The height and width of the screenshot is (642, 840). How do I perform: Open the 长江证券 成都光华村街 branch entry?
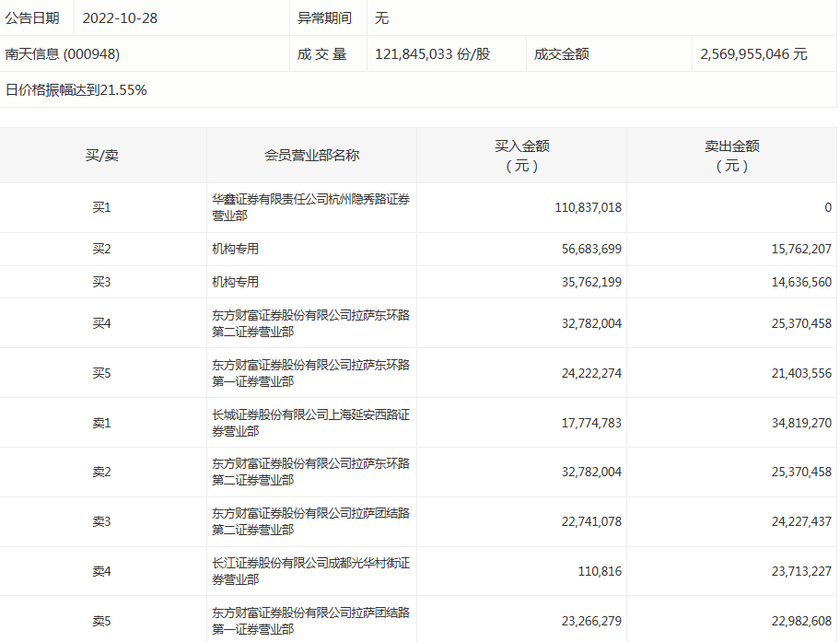coord(310,572)
